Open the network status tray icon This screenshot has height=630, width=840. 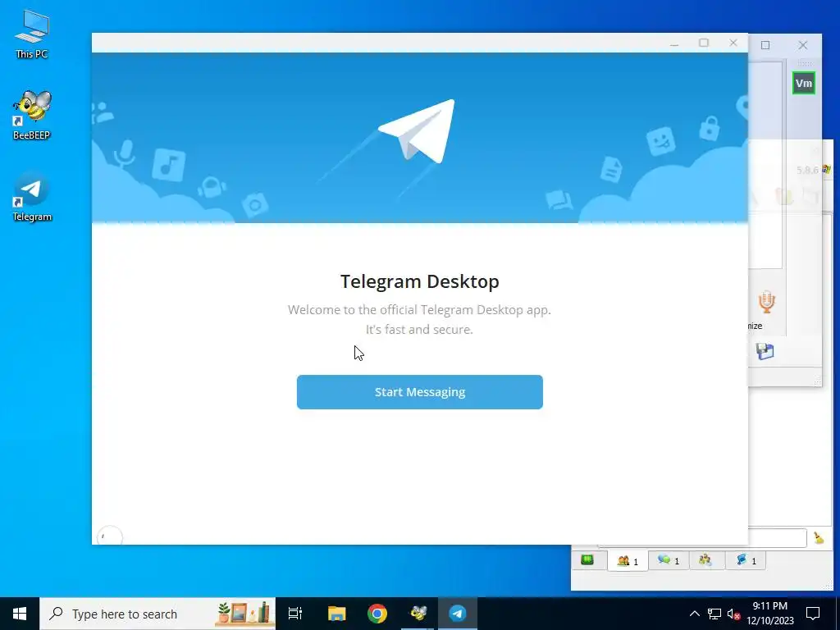point(714,614)
